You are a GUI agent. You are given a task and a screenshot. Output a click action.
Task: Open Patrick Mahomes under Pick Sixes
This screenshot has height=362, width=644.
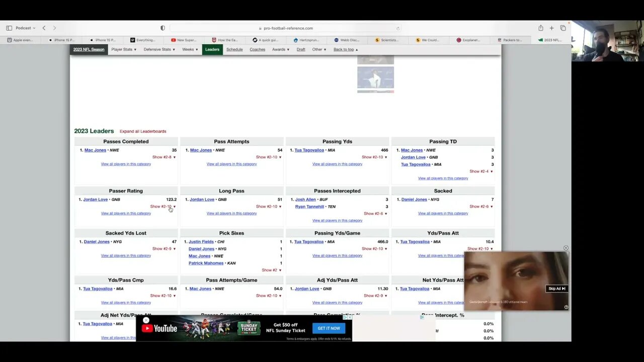206,262
